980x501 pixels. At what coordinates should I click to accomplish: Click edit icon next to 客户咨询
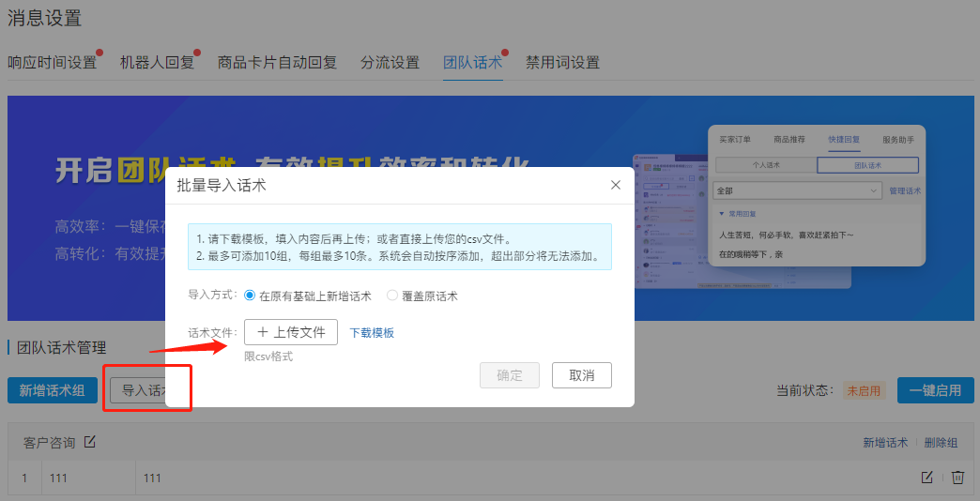(90, 442)
